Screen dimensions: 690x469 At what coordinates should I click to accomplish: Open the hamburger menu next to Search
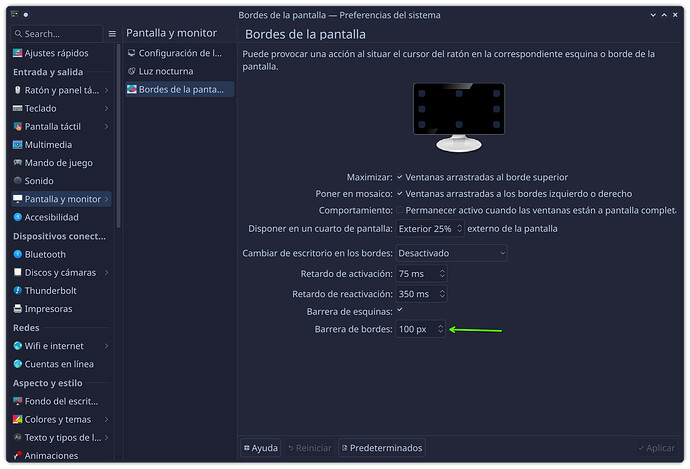tap(112, 34)
